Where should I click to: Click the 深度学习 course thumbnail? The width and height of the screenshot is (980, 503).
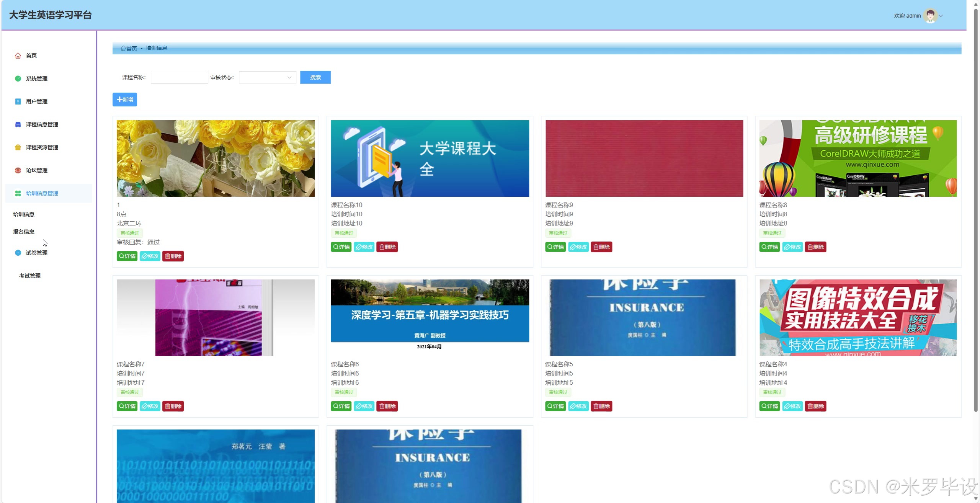coord(430,318)
